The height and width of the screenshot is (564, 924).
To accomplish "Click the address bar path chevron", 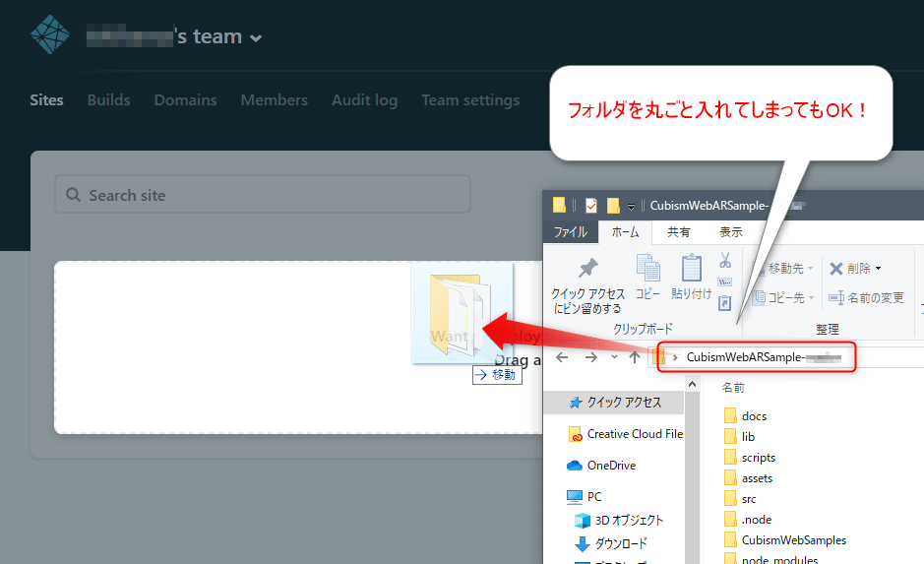I will click(x=675, y=357).
